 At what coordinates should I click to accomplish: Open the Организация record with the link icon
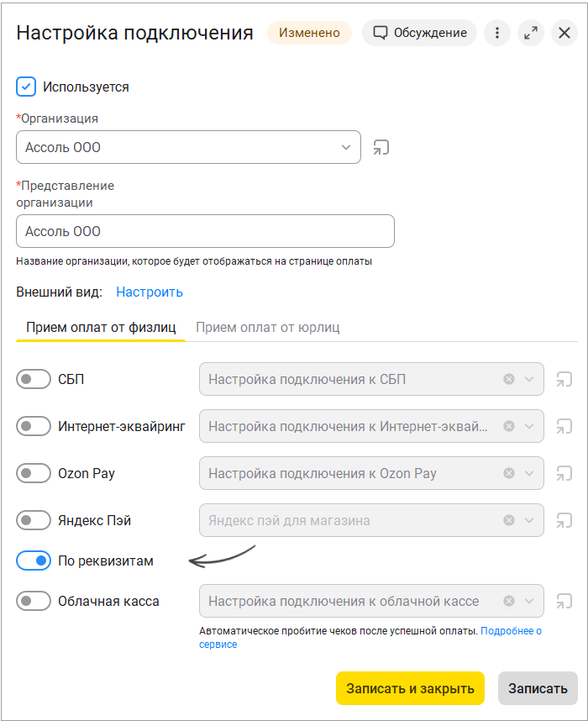pyautogui.click(x=381, y=147)
